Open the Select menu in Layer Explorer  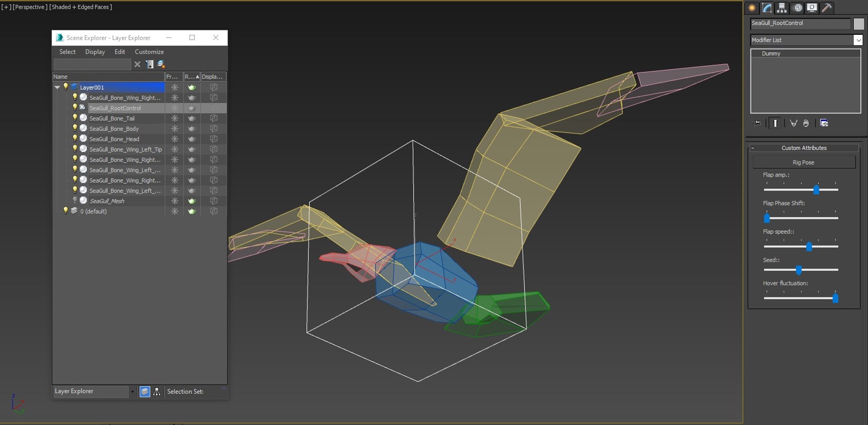click(67, 52)
